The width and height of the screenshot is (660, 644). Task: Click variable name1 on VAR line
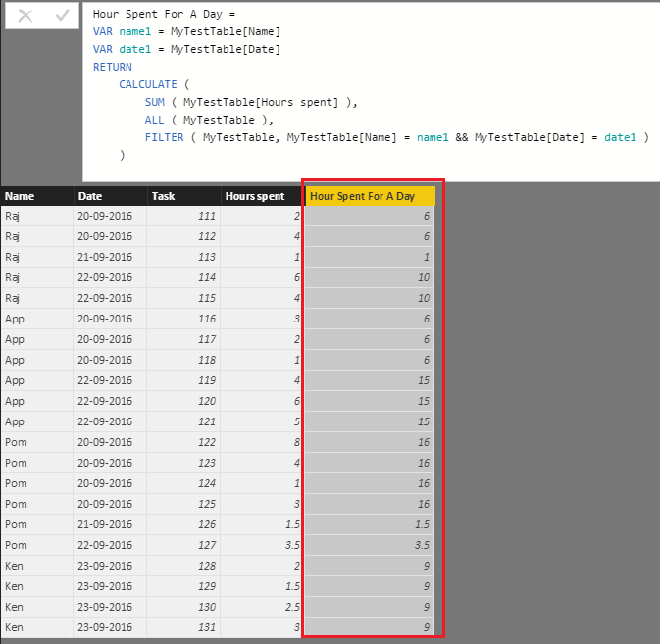(x=134, y=31)
